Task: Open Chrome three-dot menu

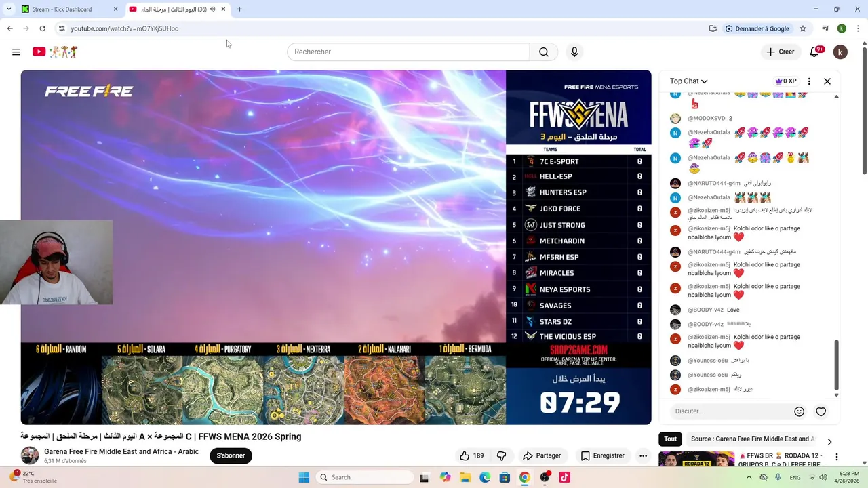Action: pyautogui.click(x=859, y=28)
